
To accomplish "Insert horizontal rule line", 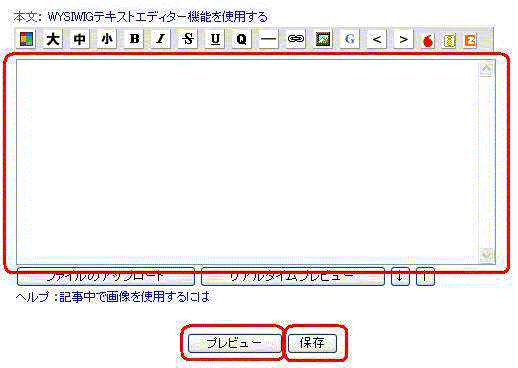I will point(269,39).
